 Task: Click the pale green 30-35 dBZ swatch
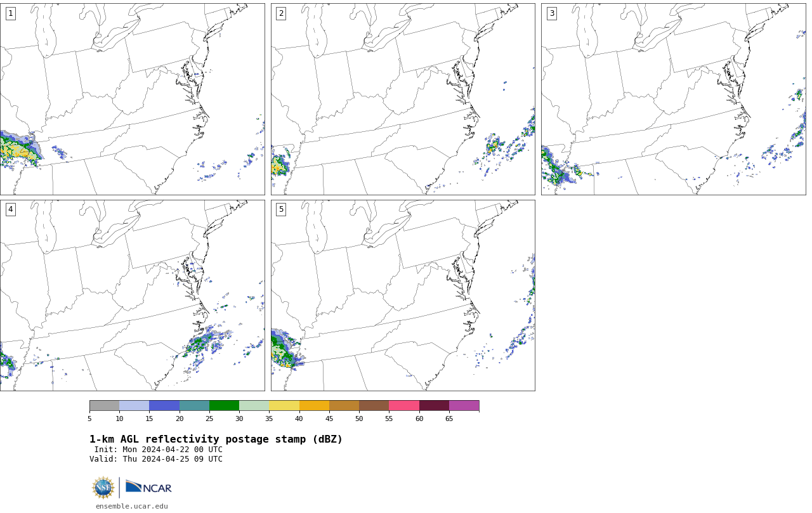click(x=254, y=406)
